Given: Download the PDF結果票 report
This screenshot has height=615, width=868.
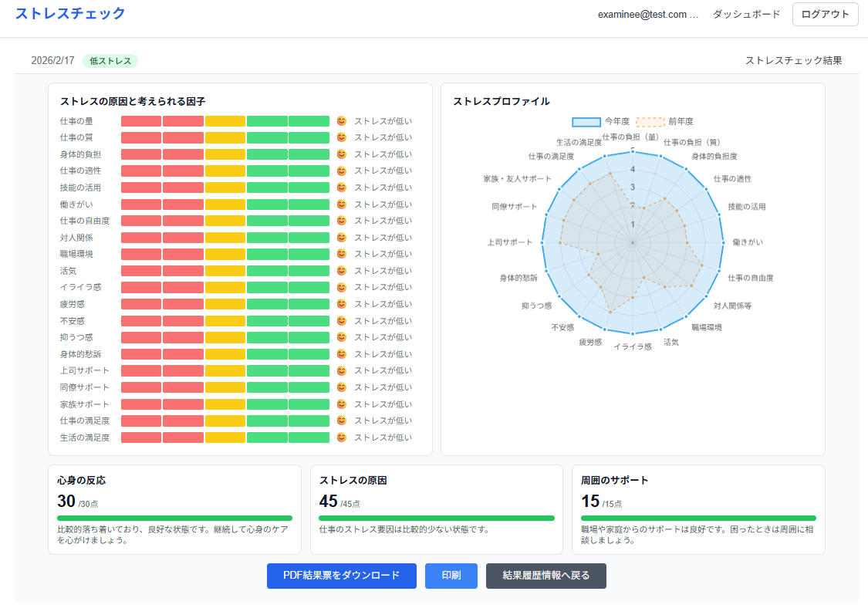Looking at the screenshot, I should pyautogui.click(x=341, y=576).
